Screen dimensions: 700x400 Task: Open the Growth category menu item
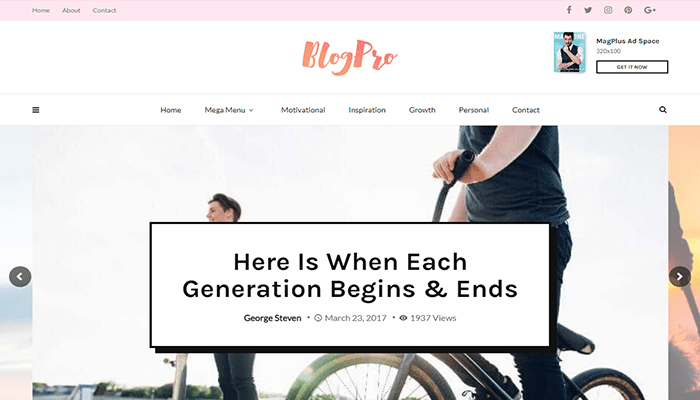point(422,110)
